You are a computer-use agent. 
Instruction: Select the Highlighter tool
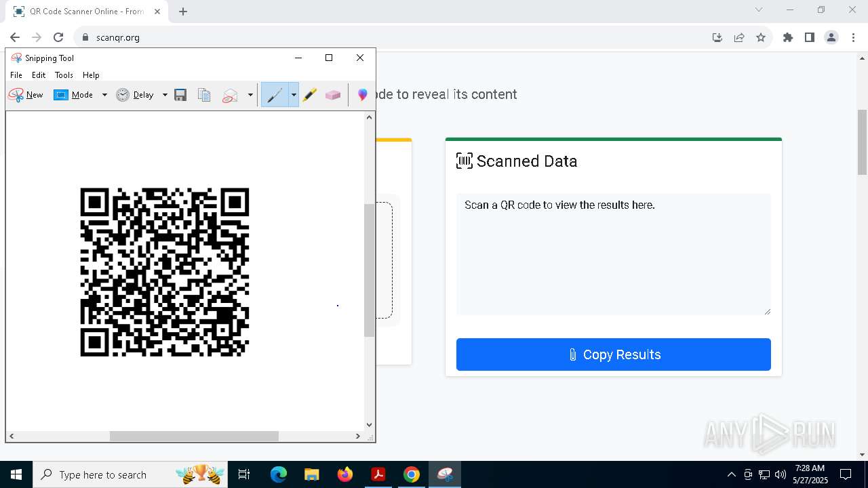coord(310,95)
